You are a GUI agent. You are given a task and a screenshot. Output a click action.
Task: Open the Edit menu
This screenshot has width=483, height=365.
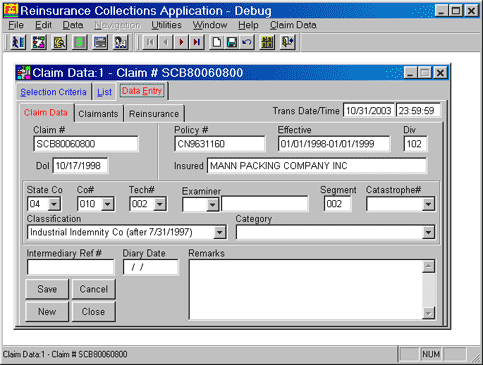click(x=43, y=25)
